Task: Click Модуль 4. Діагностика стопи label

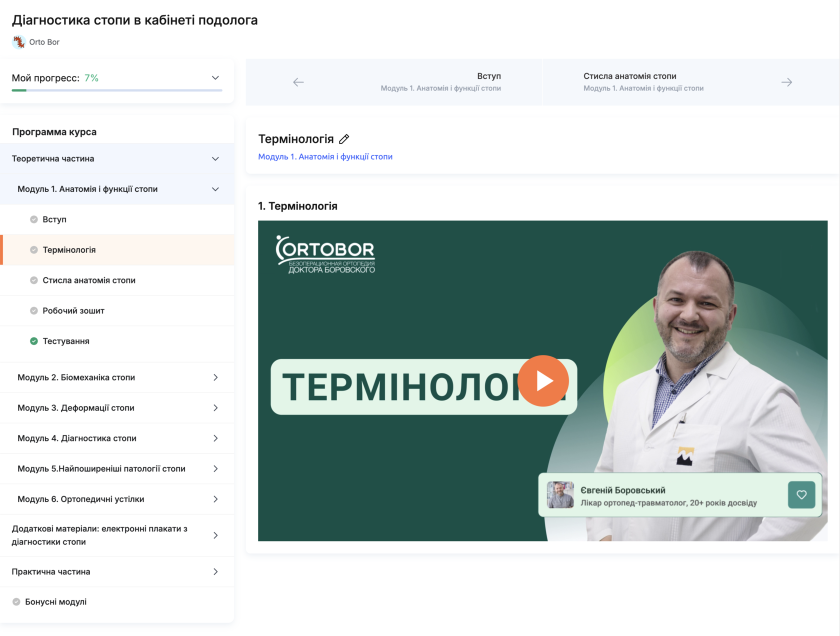Action: click(77, 438)
